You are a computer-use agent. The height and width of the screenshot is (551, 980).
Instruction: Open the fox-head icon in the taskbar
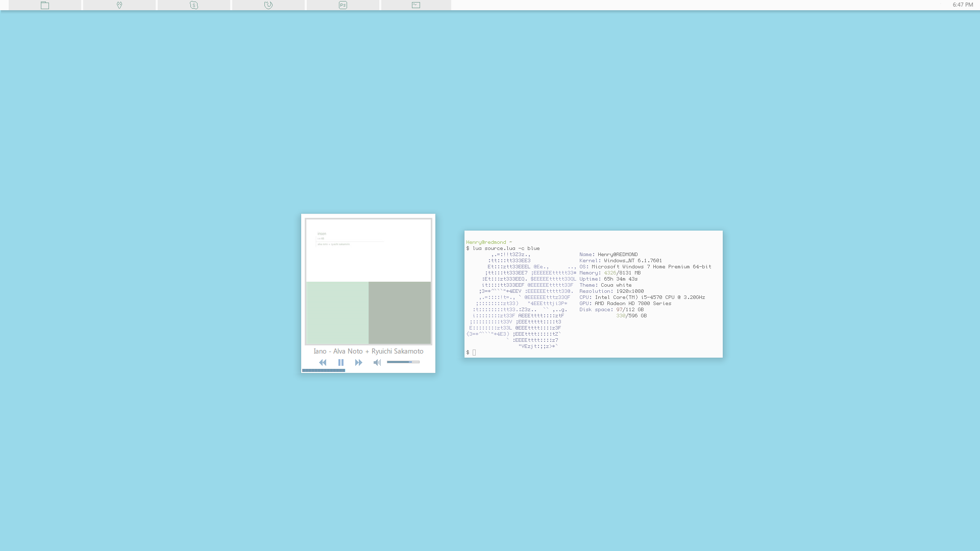(119, 5)
